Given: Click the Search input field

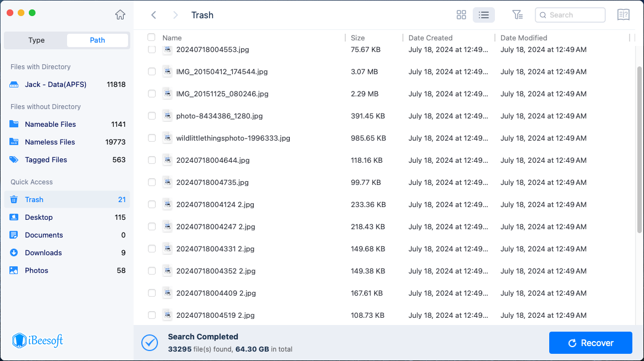Looking at the screenshot, I should 570,15.
